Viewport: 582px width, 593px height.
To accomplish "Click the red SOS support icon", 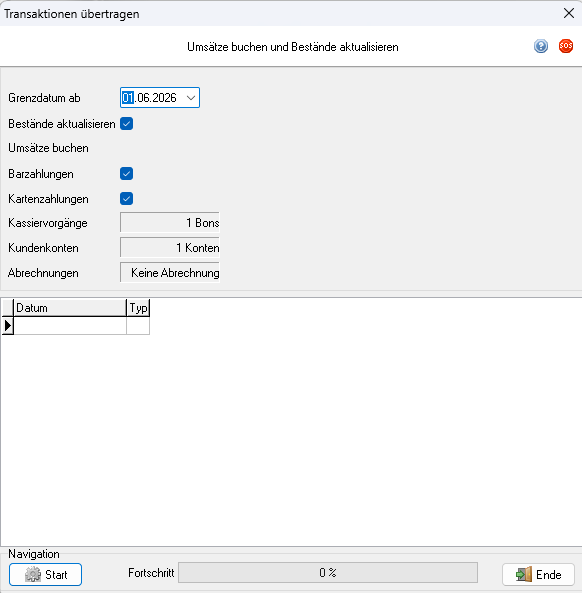I will [x=566, y=46].
